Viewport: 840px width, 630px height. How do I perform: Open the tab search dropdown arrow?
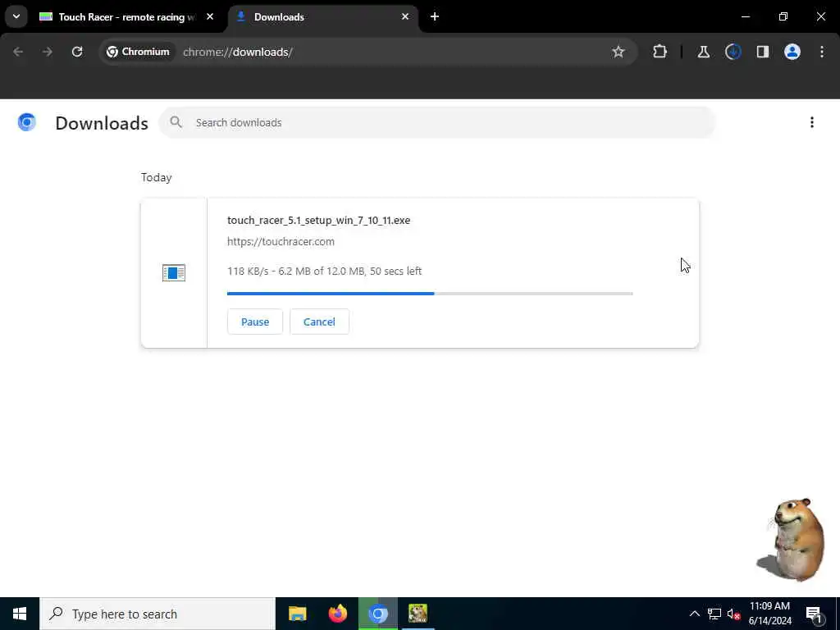coord(16,16)
